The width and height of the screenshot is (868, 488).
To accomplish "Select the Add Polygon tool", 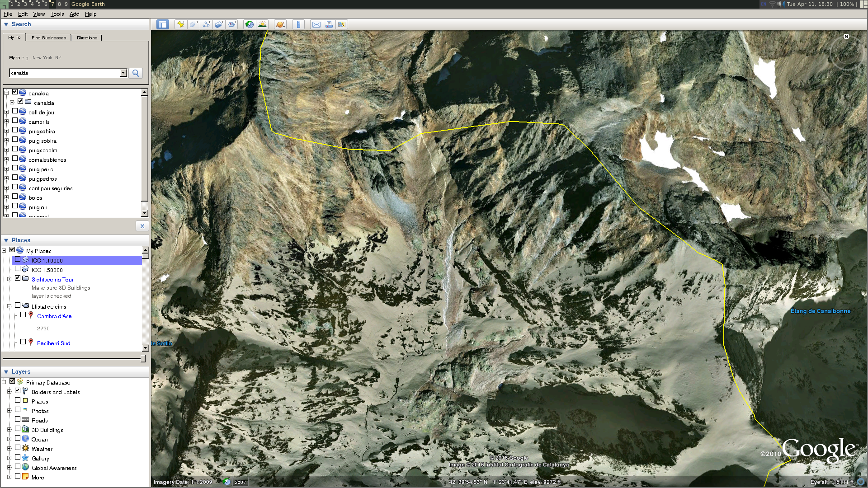I will point(193,24).
